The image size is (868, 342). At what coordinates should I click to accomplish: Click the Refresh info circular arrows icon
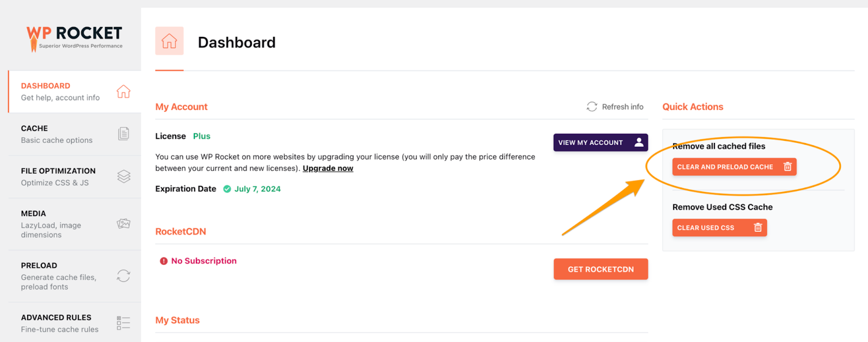pos(592,107)
